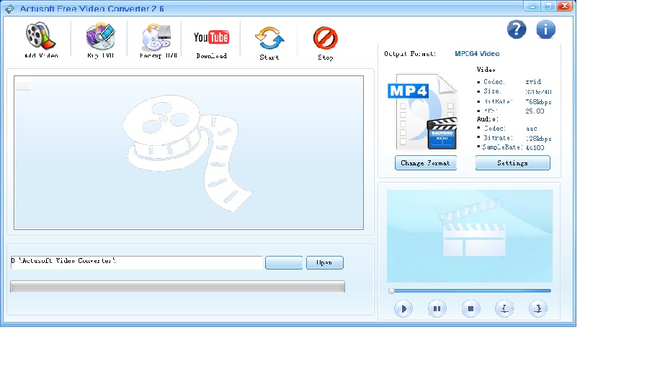Image resolution: width=665 pixels, height=378 pixels.
Task: Click the conversion progress bar
Action: point(177,286)
